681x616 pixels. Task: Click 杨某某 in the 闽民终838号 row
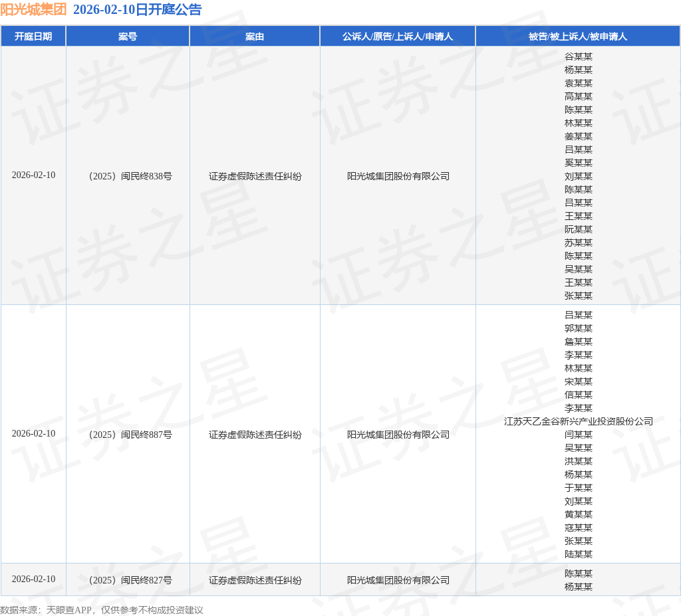tap(579, 70)
